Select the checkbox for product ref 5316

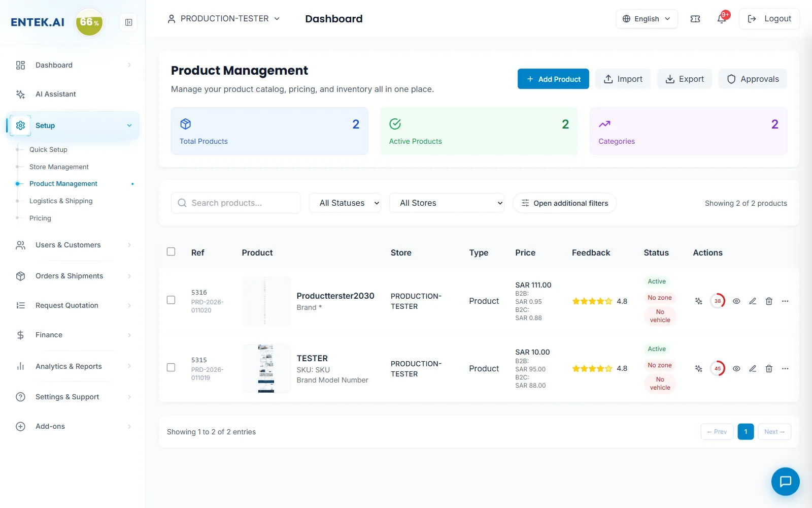coord(171,300)
